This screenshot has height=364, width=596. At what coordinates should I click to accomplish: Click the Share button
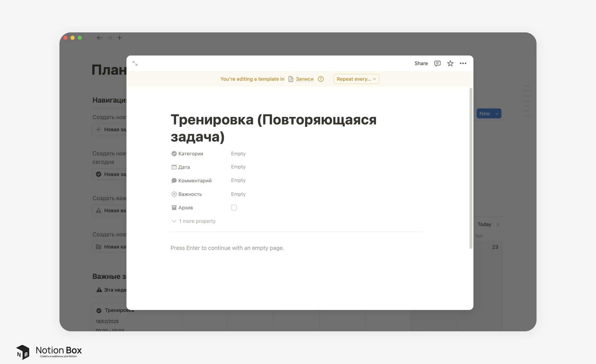tap(421, 64)
